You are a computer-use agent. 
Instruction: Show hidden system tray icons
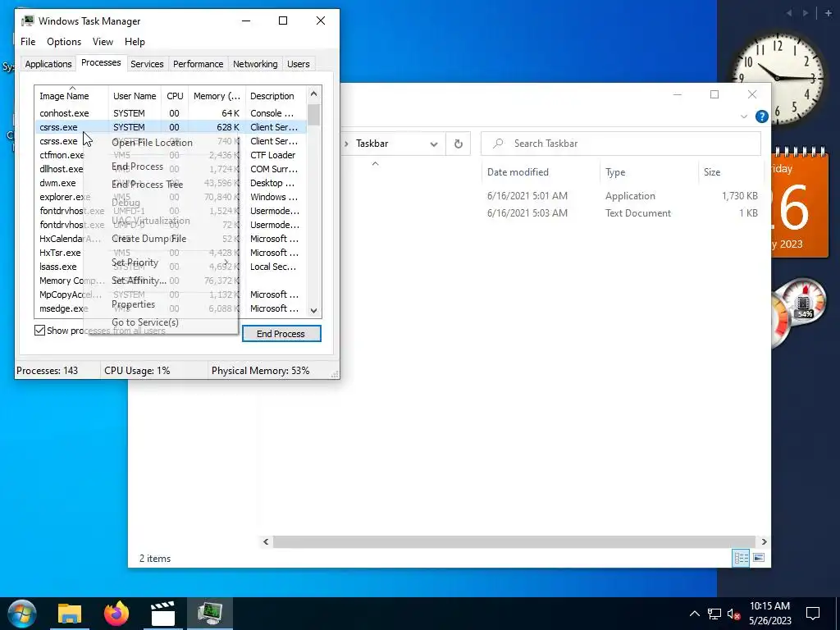(694, 614)
